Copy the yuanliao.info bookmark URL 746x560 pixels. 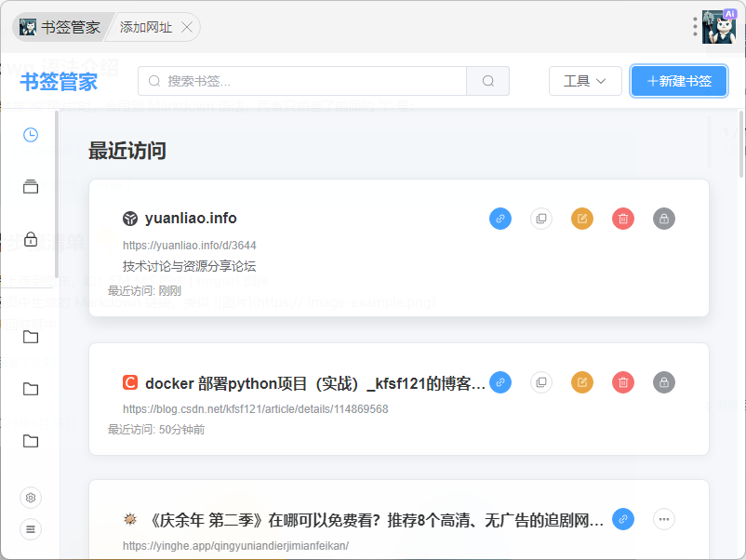coord(541,219)
